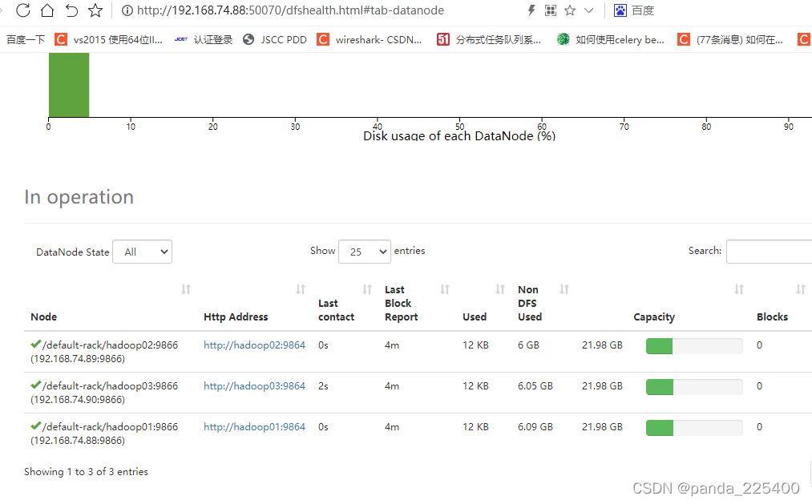Click the 2s Last contact value
This screenshot has width=812, height=504.
click(323, 386)
